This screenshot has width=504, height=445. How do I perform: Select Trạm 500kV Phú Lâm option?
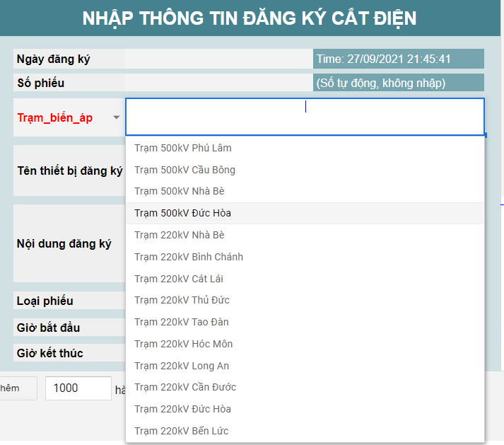[x=183, y=148]
